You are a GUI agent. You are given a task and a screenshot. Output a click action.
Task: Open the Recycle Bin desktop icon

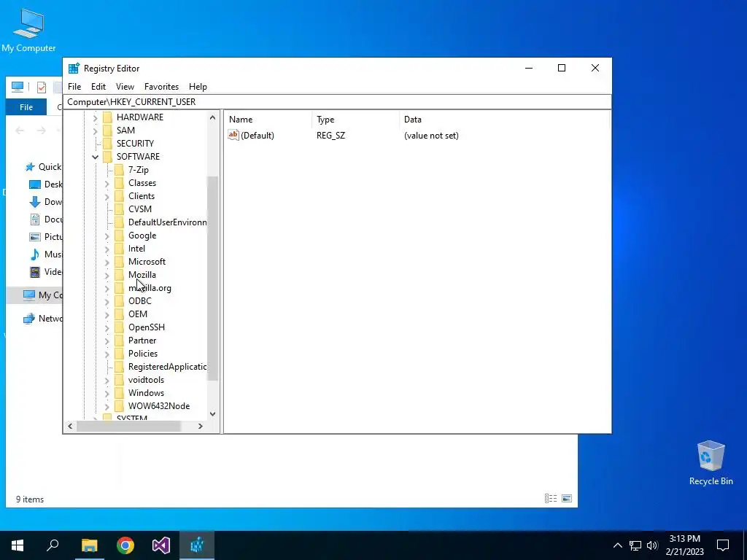click(x=711, y=463)
